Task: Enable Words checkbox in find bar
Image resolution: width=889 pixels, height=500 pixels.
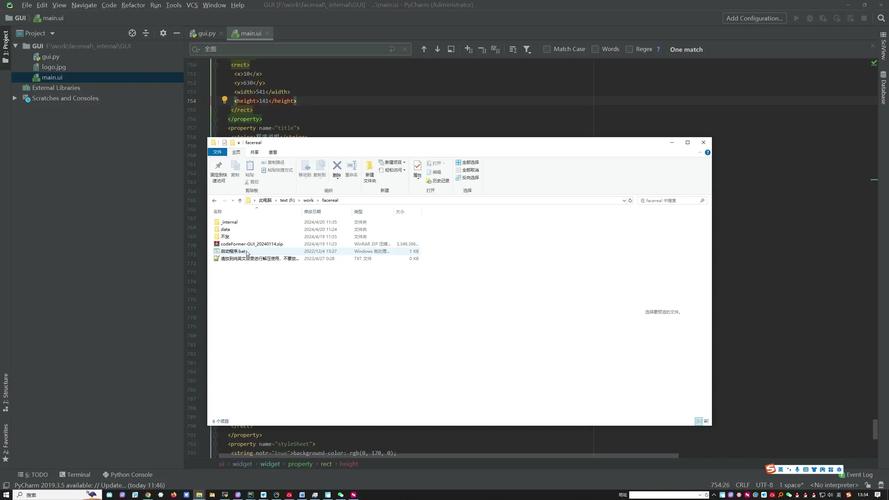Action: (595, 49)
